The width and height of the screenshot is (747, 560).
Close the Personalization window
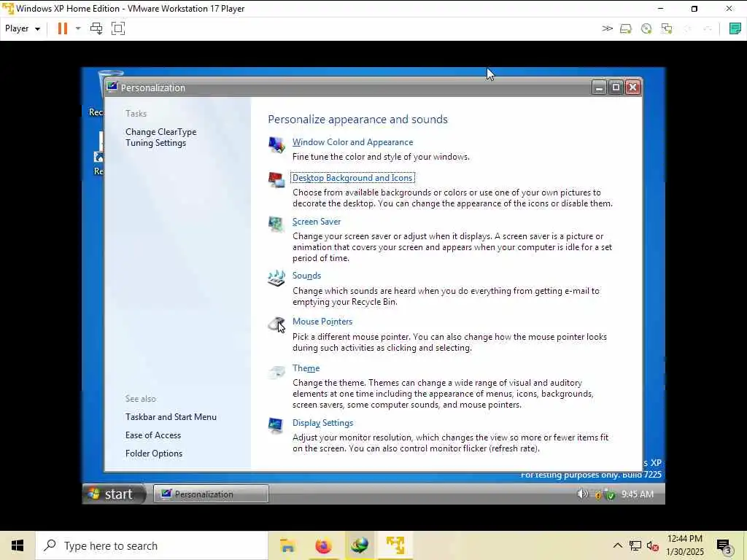coord(632,87)
